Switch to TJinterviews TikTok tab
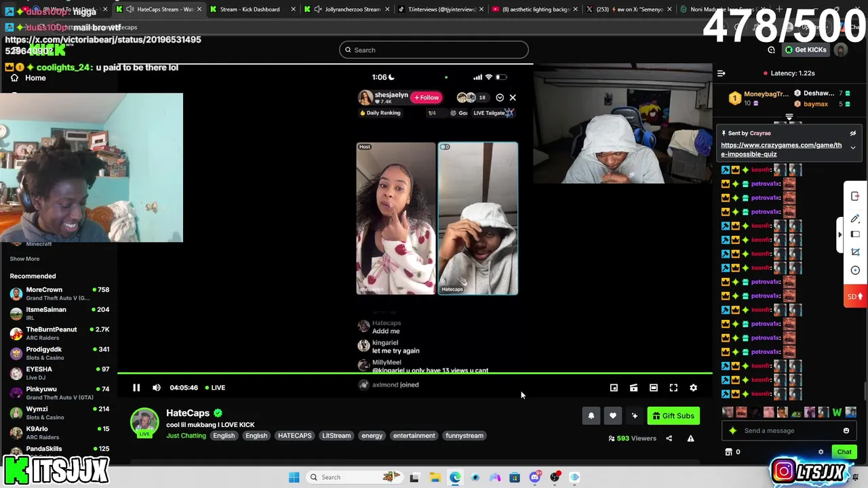The width and height of the screenshot is (868, 488). pyautogui.click(x=442, y=9)
